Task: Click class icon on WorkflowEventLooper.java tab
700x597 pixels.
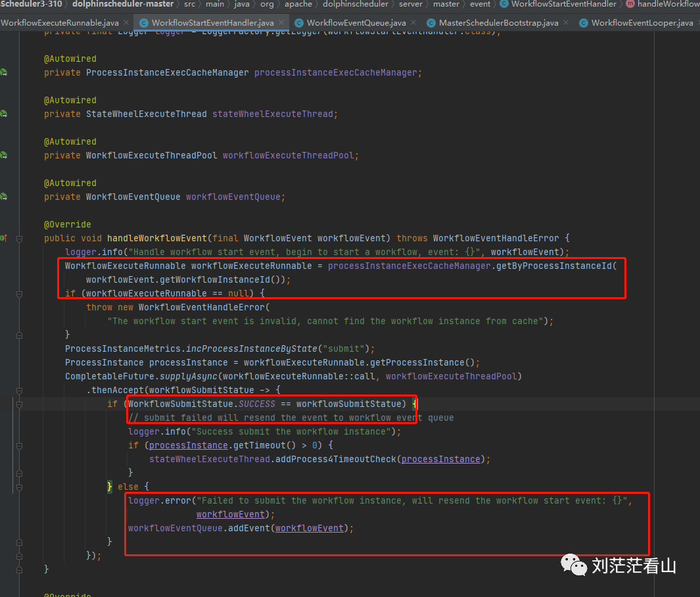Action: (x=584, y=23)
